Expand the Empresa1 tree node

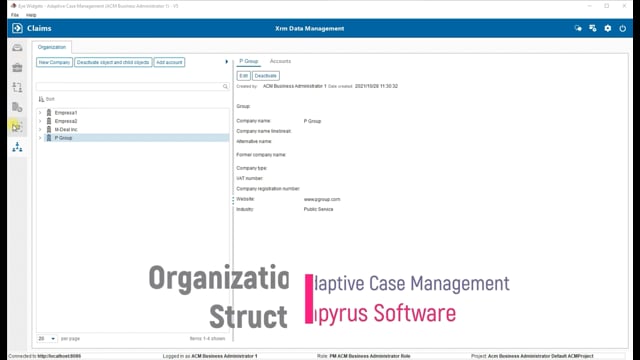[x=40, y=113]
